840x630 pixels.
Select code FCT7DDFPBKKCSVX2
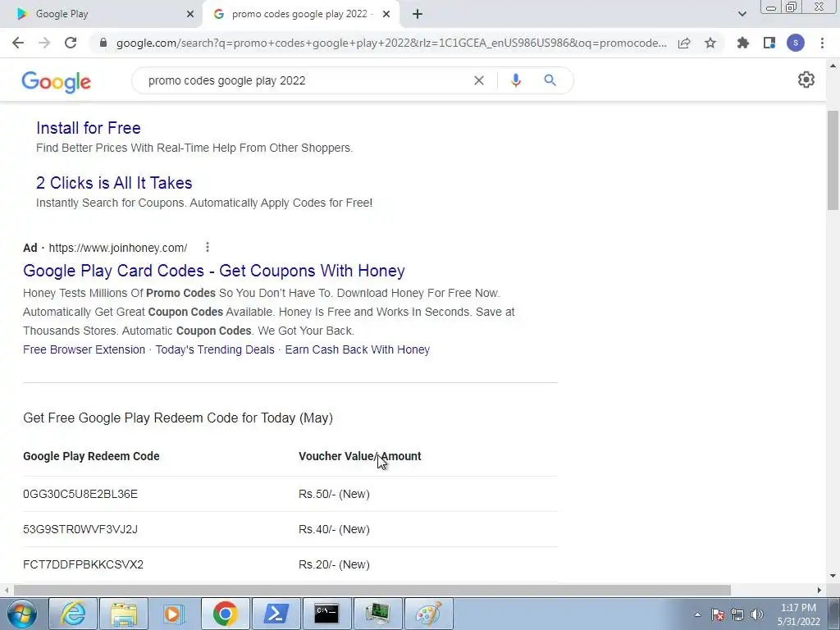(x=83, y=564)
